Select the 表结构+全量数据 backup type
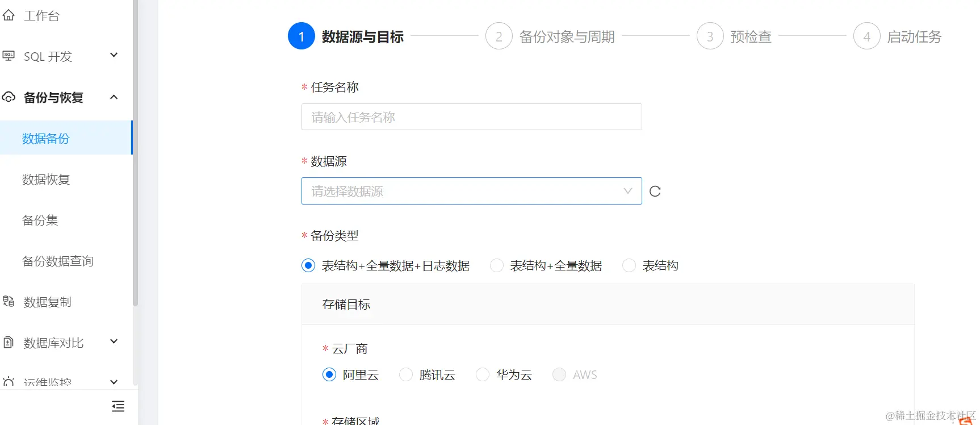Image resolution: width=980 pixels, height=425 pixels. (497, 265)
